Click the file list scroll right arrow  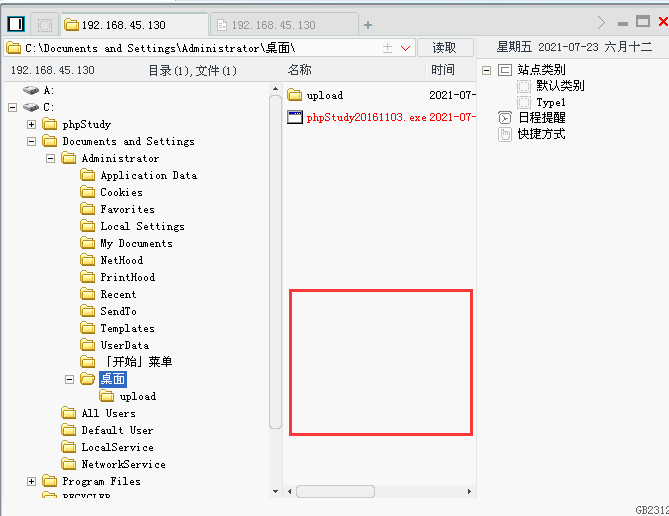click(x=469, y=491)
